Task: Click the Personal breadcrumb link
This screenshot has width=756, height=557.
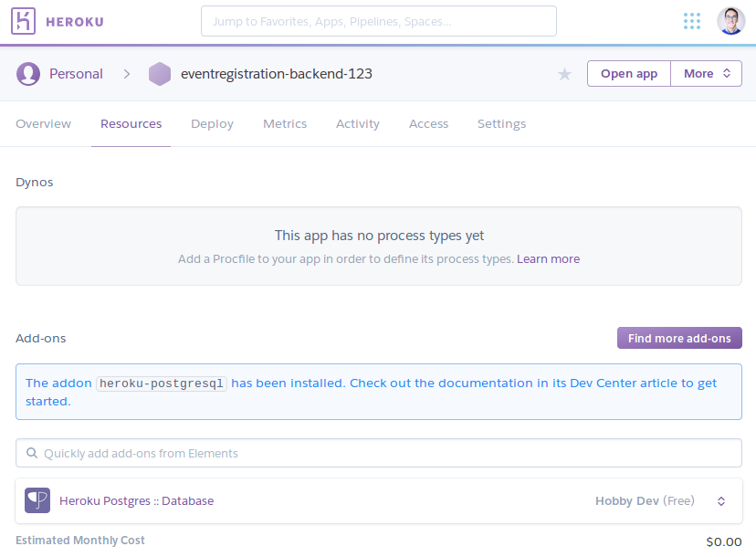Action: (76, 74)
